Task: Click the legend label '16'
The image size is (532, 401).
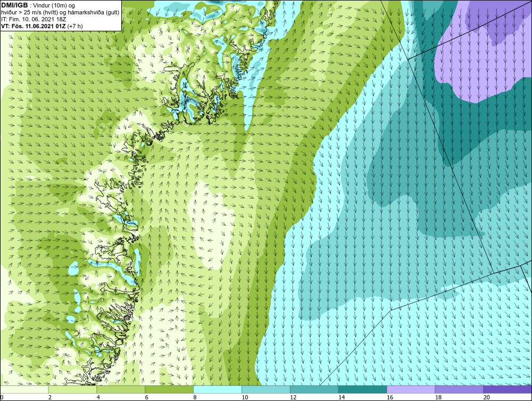Action: point(390,397)
